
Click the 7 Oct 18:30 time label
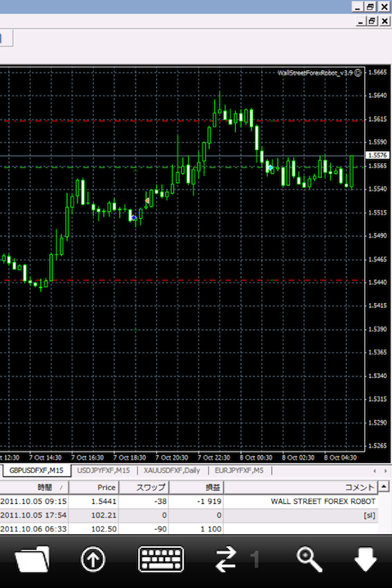[129, 457]
